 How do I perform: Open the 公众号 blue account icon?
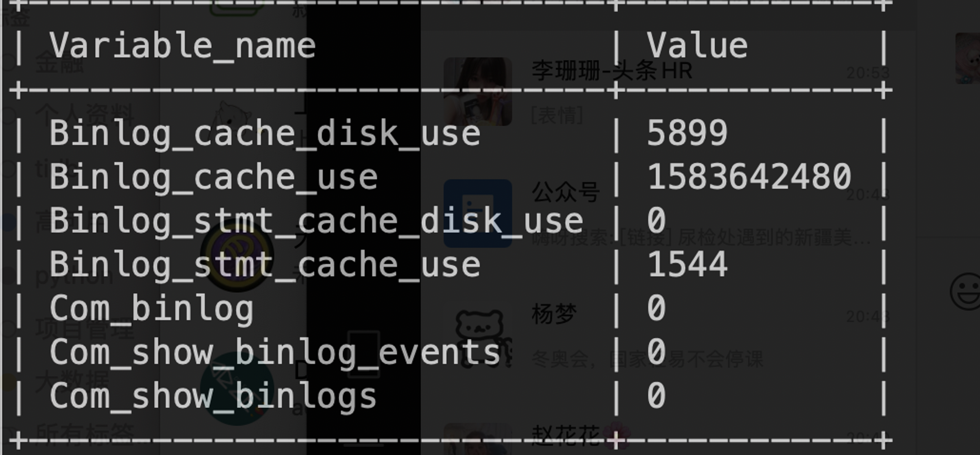point(478,213)
